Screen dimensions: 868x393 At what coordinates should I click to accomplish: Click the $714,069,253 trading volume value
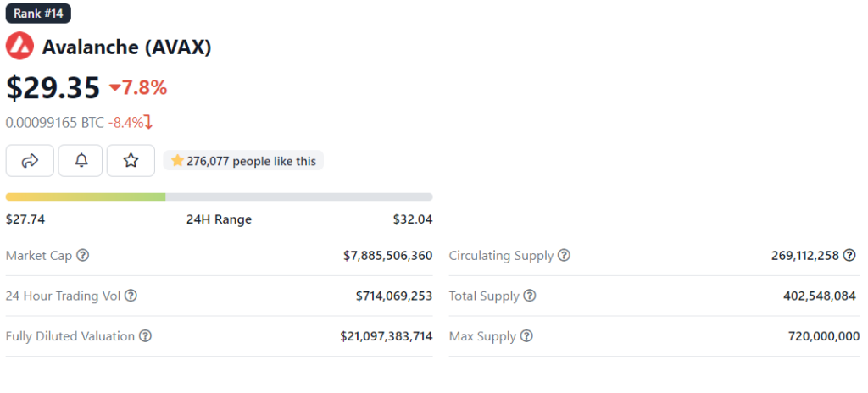point(394,296)
